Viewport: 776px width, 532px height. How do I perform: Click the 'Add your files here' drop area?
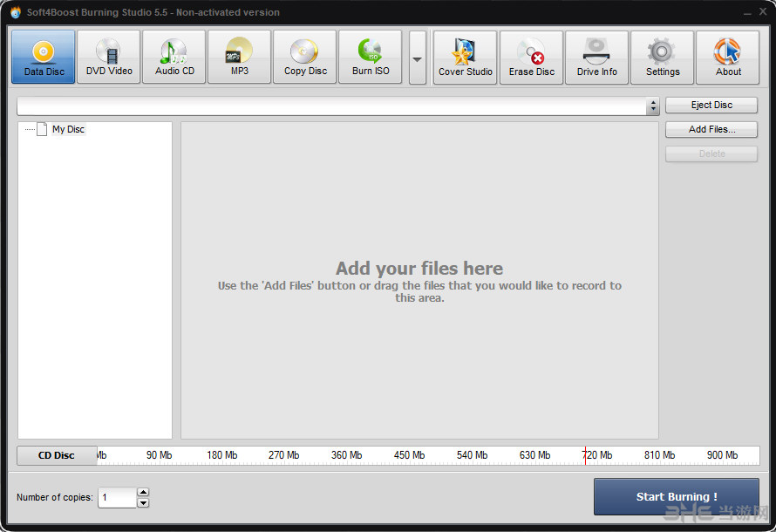419,280
